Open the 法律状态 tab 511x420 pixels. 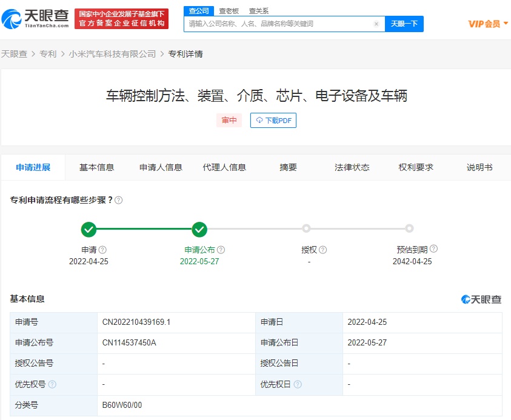(x=352, y=167)
